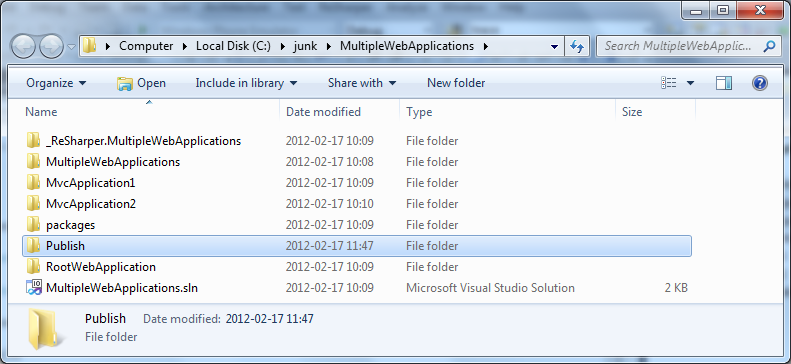Click the junk breadcrumb in address bar
The width and height of the screenshot is (791, 364).
(305, 46)
